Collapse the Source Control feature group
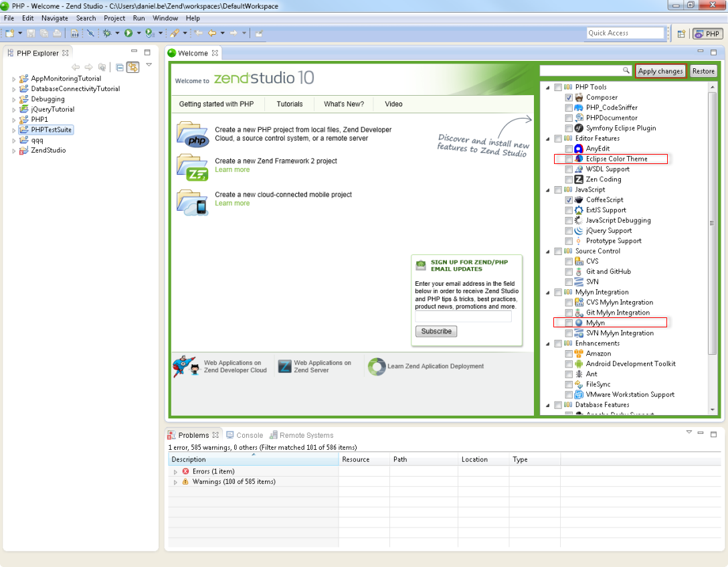 (x=548, y=251)
